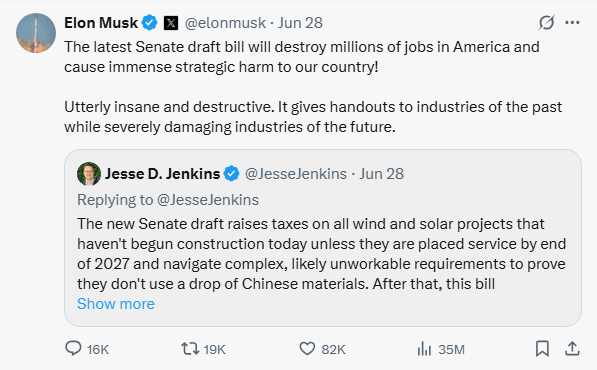Open the three-dot more options menu

pos(572,23)
